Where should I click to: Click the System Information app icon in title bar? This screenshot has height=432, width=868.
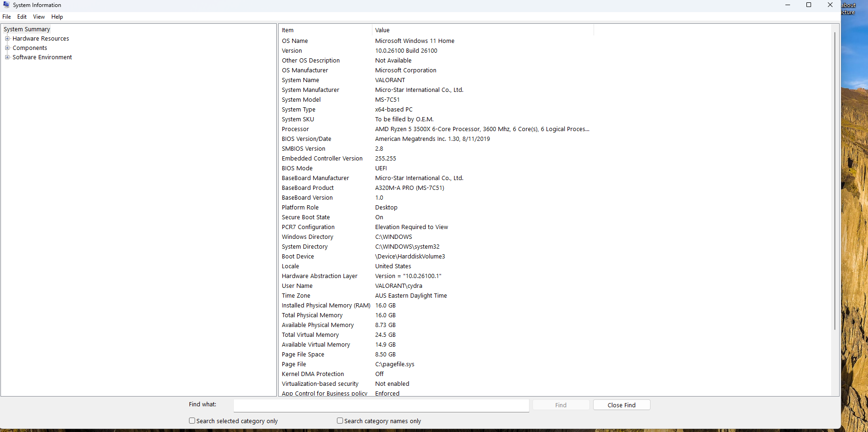tap(6, 5)
